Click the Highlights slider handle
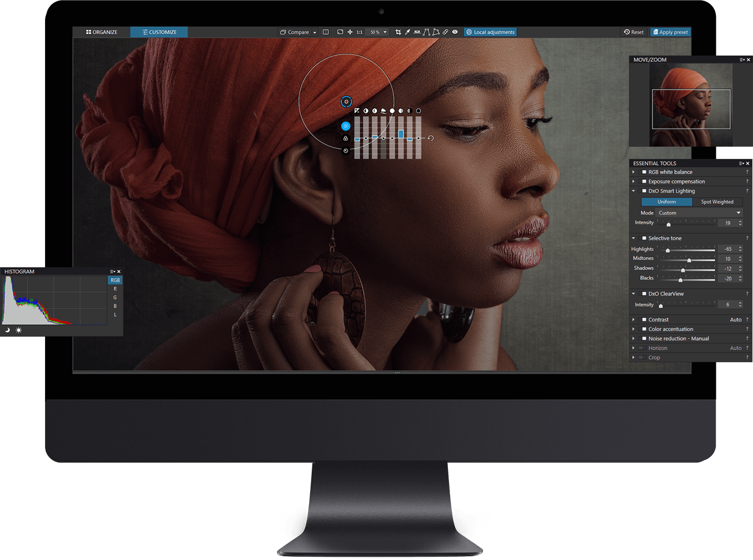This screenshot has height=560, width=753. tap(667, 250)
